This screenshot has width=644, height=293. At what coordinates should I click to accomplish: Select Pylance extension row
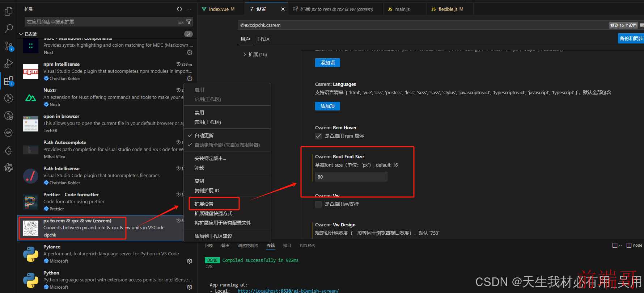click(107, 254)
